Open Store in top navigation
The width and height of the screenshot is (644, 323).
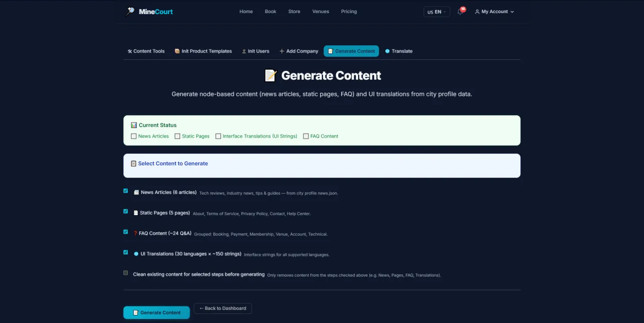click(x=294, y=12)
